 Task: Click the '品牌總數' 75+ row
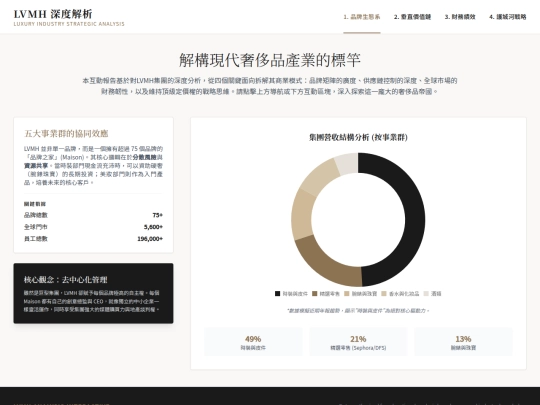(x=93, y=215)
